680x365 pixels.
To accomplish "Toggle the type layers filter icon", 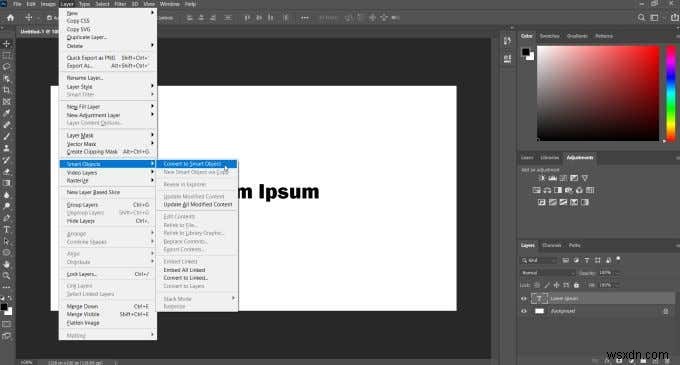I will coord(587,260).
